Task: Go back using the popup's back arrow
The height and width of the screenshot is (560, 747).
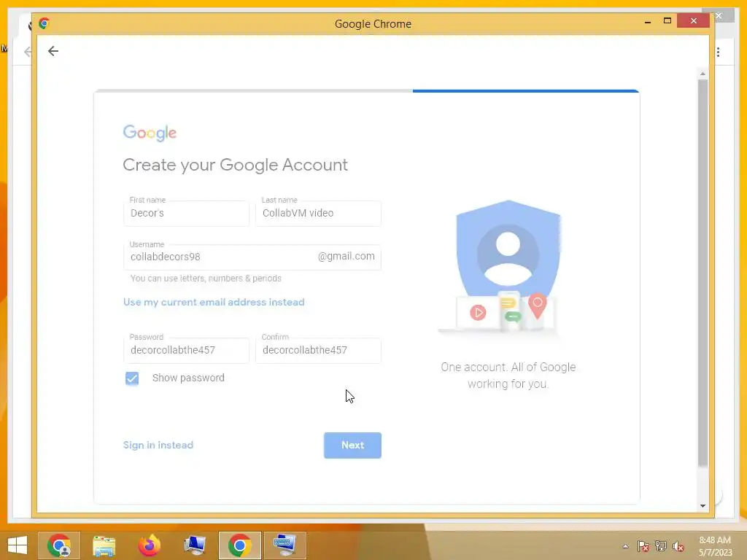Action: tap(53, 51)
